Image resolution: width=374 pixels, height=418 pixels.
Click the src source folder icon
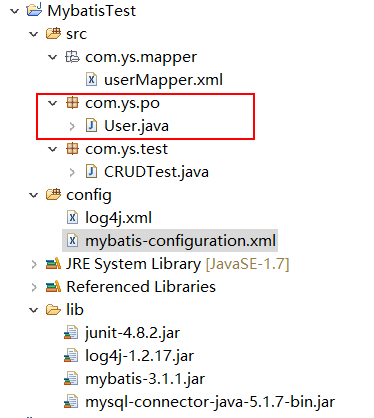point(53,33)
